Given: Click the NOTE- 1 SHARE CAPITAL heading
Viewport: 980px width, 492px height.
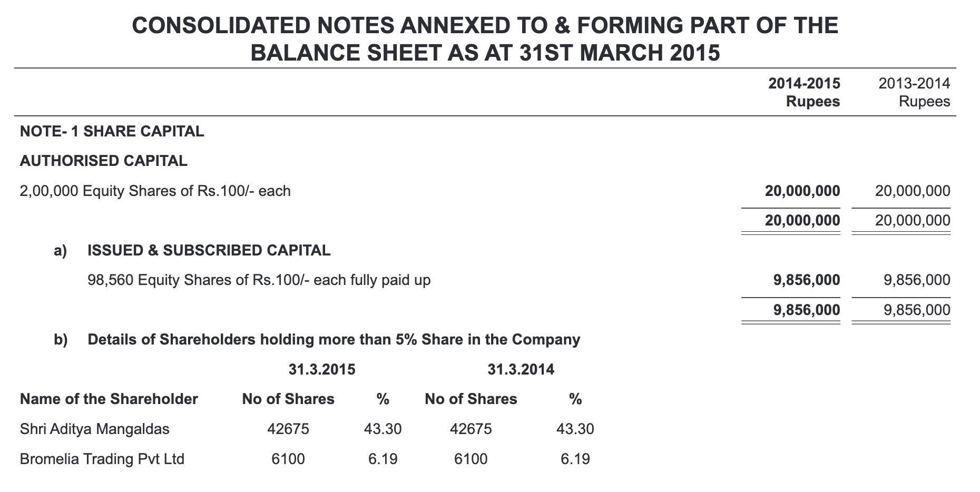Looking at the screenshot, I should (112, 131).
